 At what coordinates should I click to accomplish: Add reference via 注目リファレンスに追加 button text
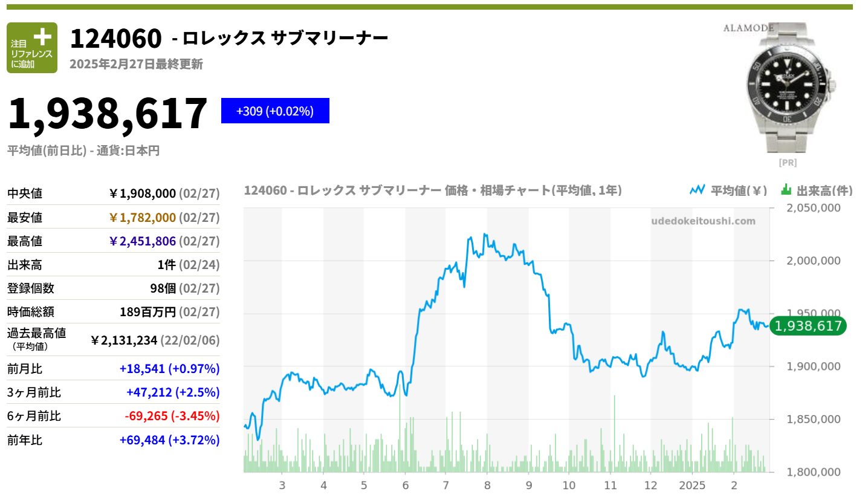click(31, 54)
